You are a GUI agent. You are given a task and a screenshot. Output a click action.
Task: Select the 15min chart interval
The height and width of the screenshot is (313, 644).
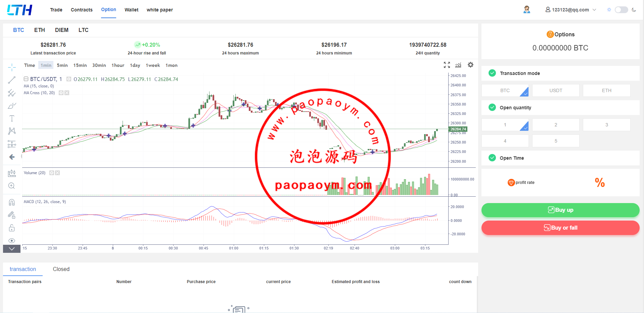(x=80, y=65)
